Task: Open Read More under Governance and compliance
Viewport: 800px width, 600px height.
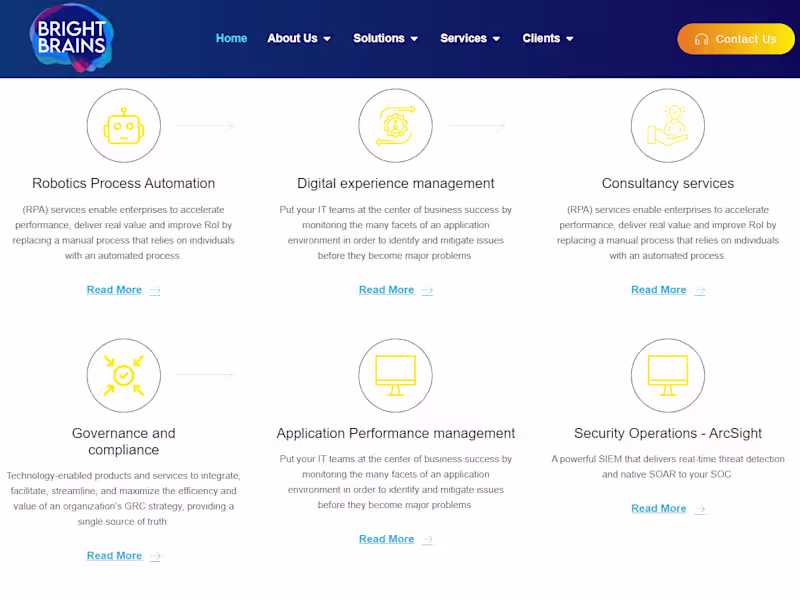Action: coord(114,555)
